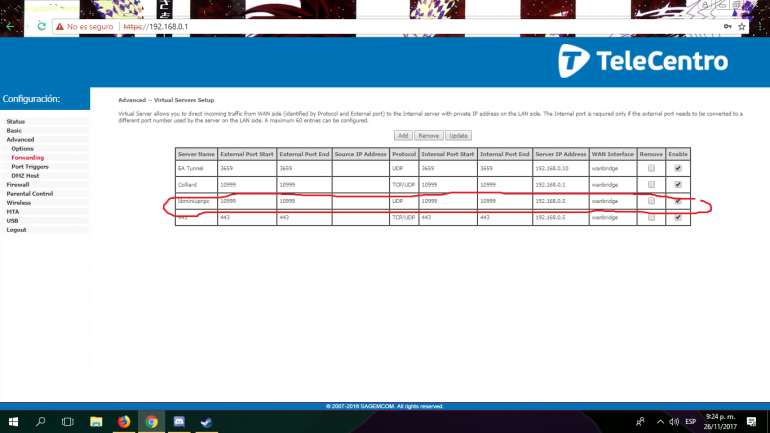This screenshot has height=433, width=770.
Task: Click the TeleCentro logo
Action: click(643, 61)
